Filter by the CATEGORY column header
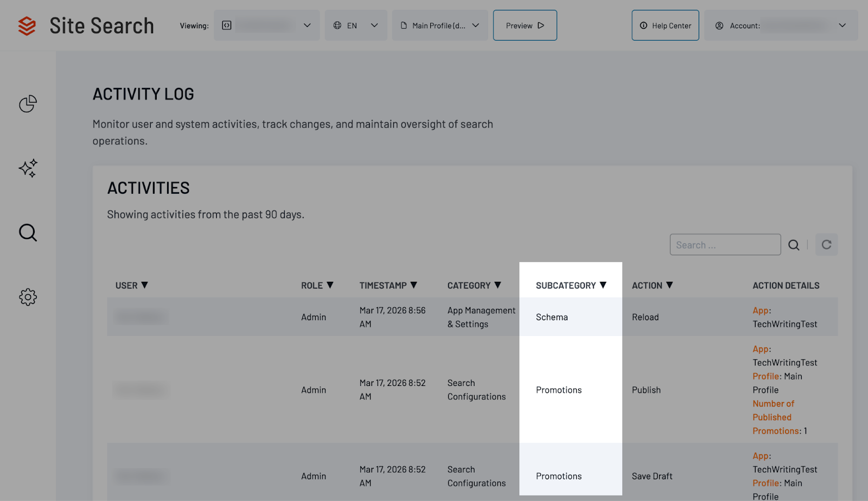 [x=474, y=286]
